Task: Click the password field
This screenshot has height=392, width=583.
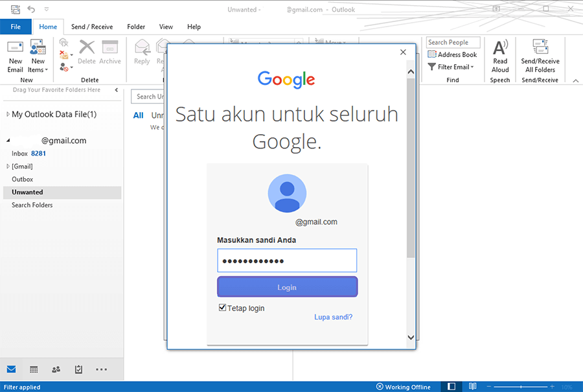Action: click(287, 260)
